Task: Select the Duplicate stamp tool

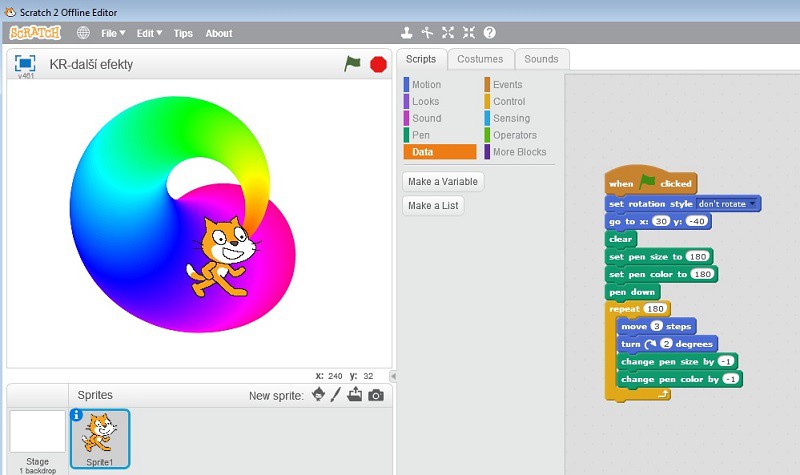Action: [407, 33]
